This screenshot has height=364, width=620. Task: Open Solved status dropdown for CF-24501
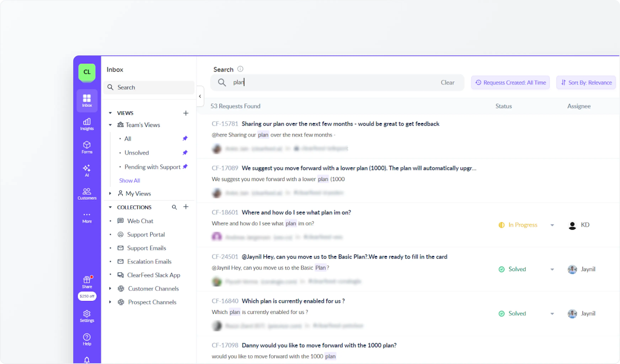click(x=526, y=269)
